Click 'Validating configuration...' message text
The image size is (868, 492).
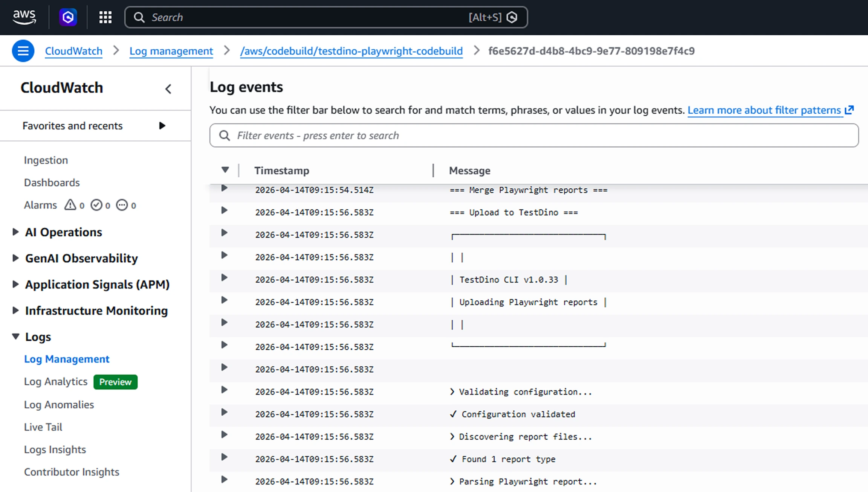click(526, 392)
